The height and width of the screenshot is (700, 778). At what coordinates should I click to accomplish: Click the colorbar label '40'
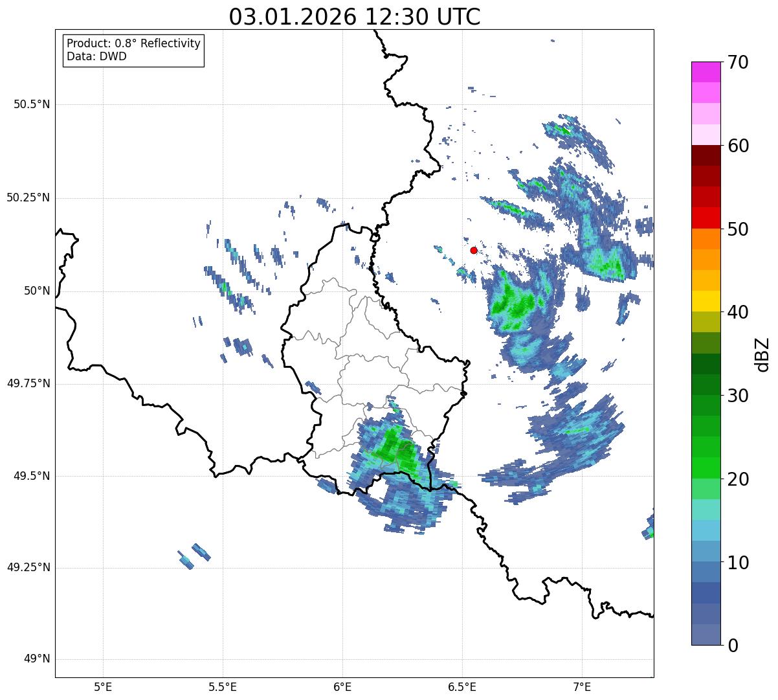click(x=738, y=312)
